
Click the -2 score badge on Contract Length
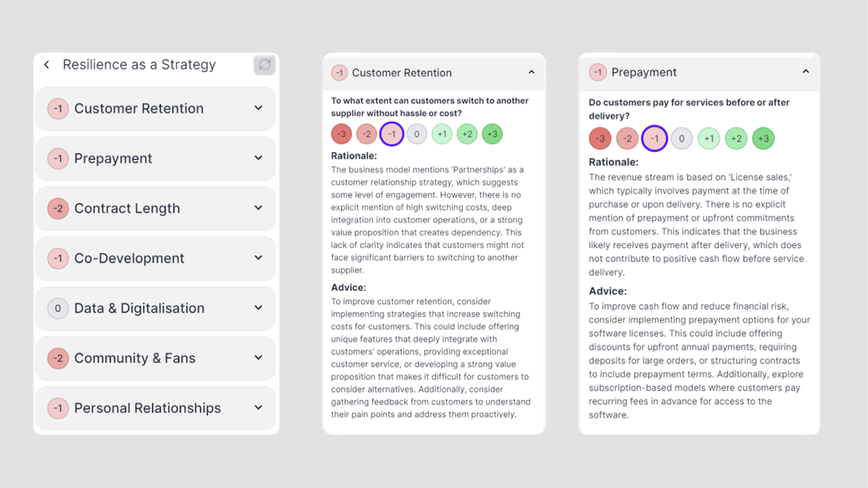click(58, 208)
